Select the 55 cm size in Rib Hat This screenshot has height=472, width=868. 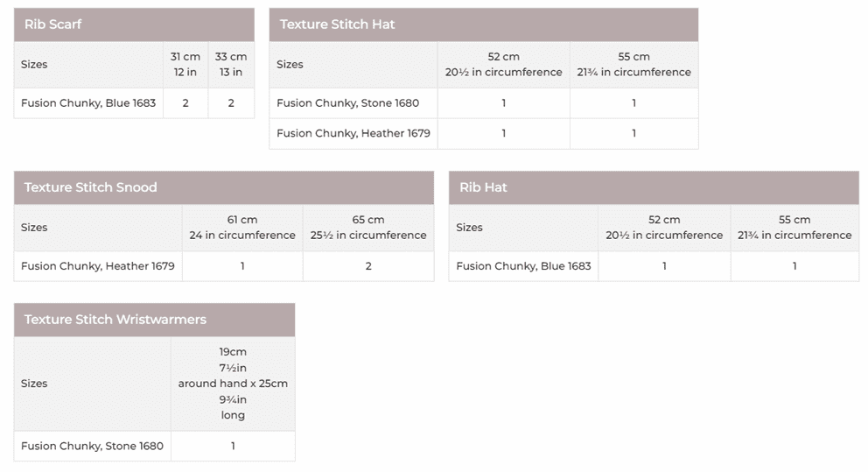click(794, 228)
